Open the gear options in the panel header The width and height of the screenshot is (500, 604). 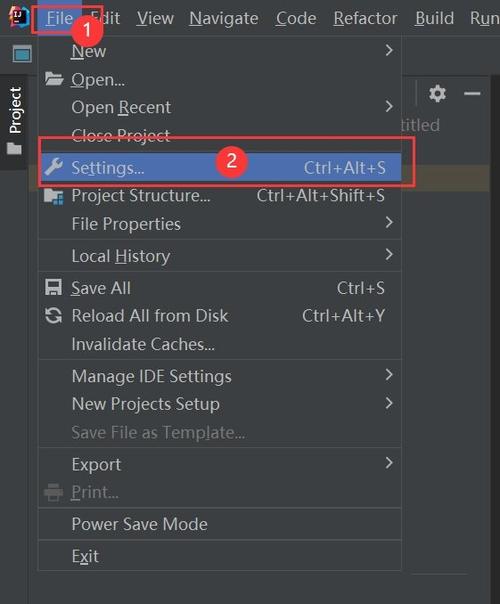point(437,94)
